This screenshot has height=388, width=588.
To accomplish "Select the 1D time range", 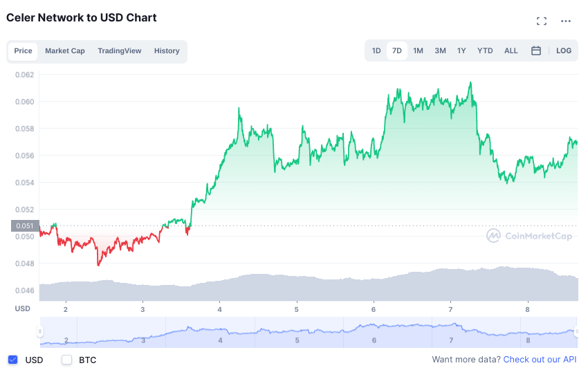I will point(376,50).
